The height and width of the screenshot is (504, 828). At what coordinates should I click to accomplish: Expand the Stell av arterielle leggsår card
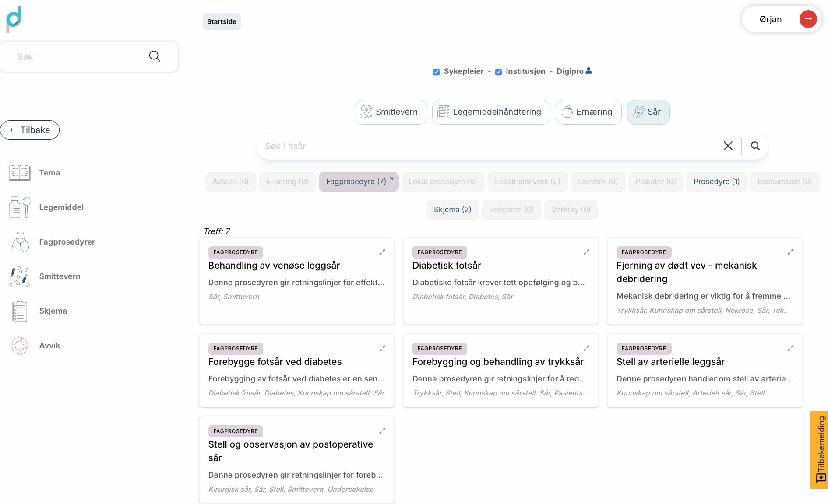point(790,348)
